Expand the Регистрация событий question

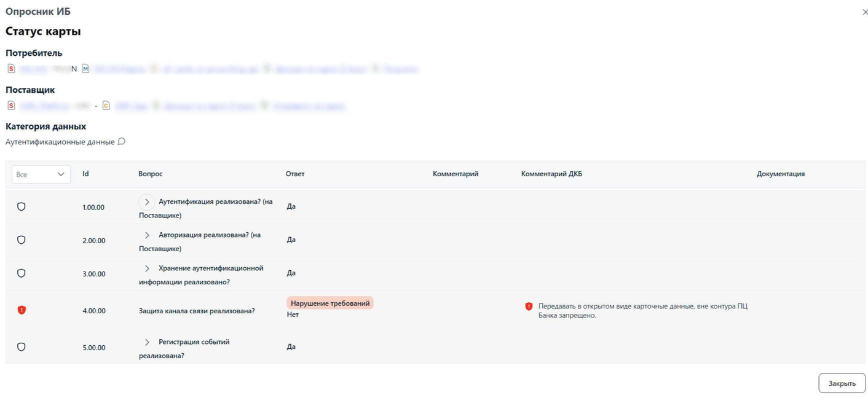(147, 342)
